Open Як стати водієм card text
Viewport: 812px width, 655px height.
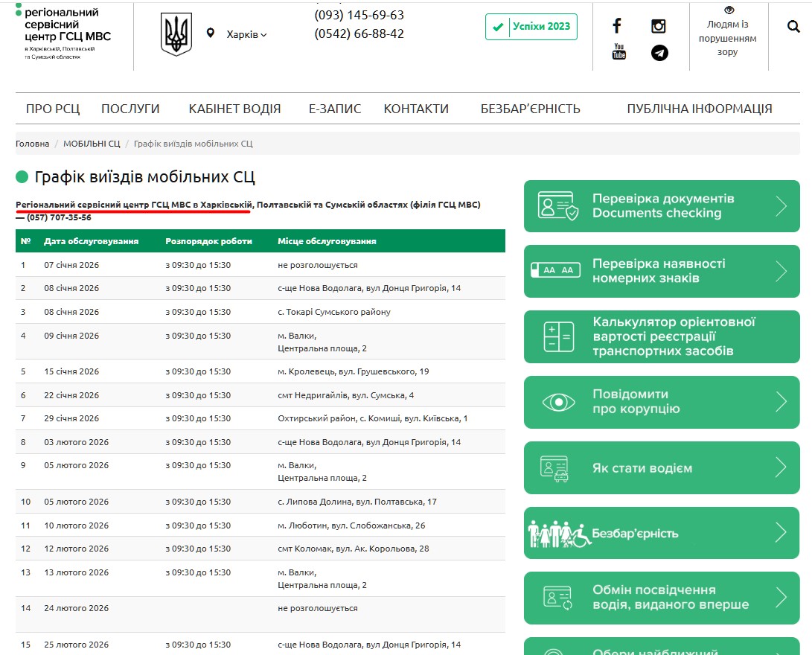(x=642, y=468)
